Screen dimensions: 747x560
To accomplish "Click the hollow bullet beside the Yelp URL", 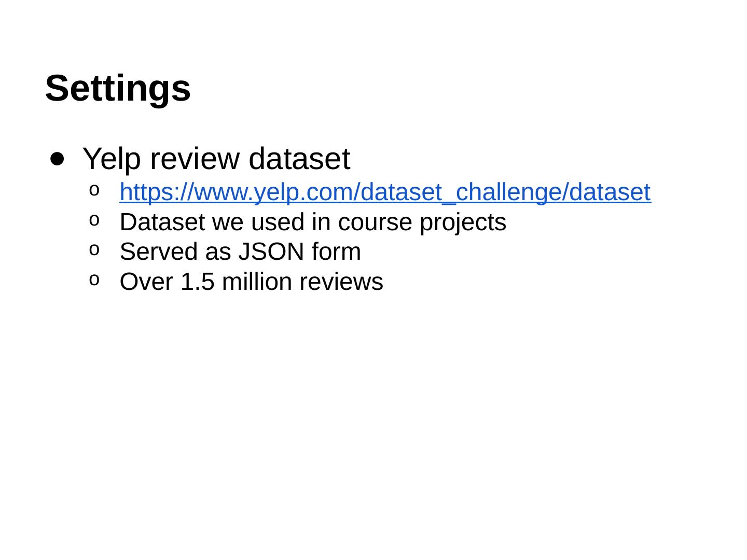I will 93,191.
